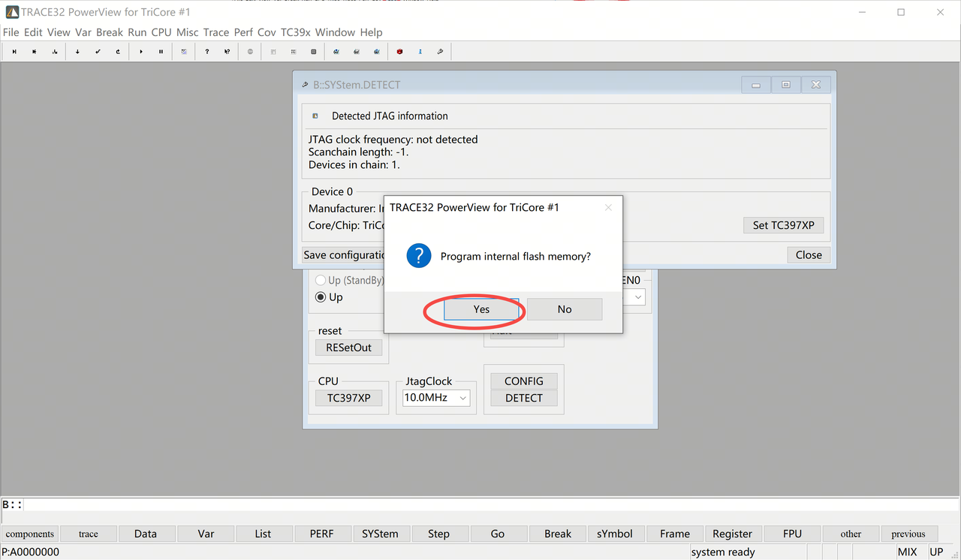Open the CPU menu
The image size is (961, 560).
click(161, 32)
